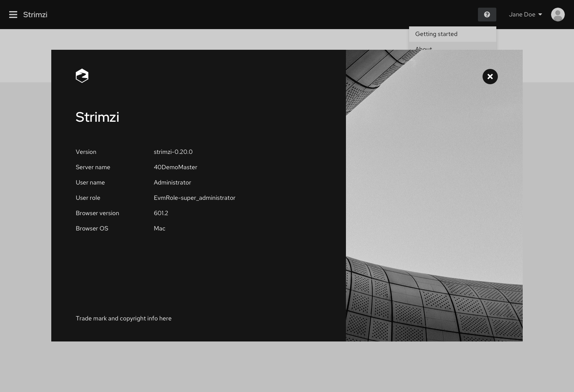Image resolution: width=574 pixels, height=392 pixels.
Task: Click the user avatar icon
Action: click(x=558, y=15)
